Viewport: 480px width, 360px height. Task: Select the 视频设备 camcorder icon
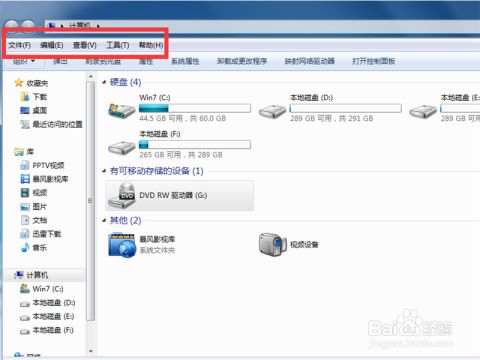click(273, 244)
